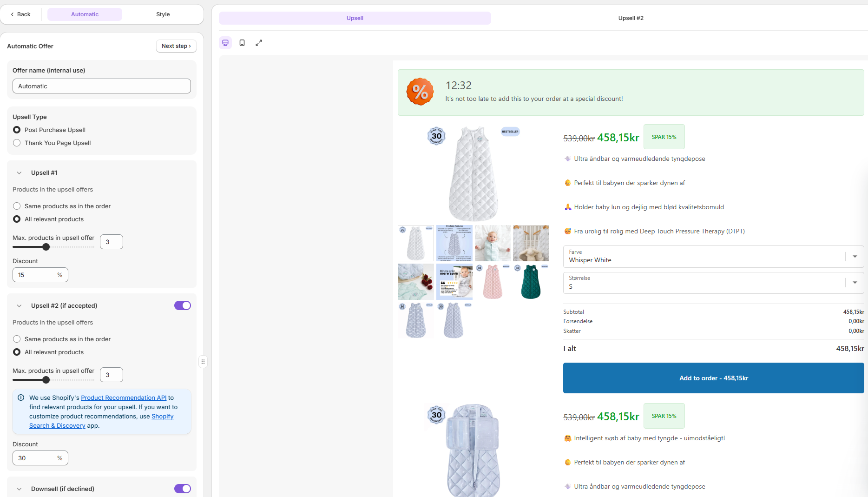
Task: Choose Same products in Upsell #1
Action: click(x=17, y=206)
